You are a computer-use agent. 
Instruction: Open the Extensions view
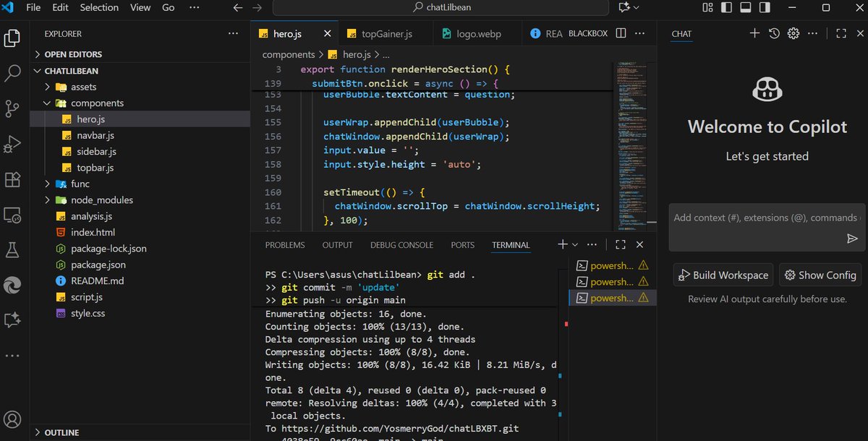coord(12,179)
